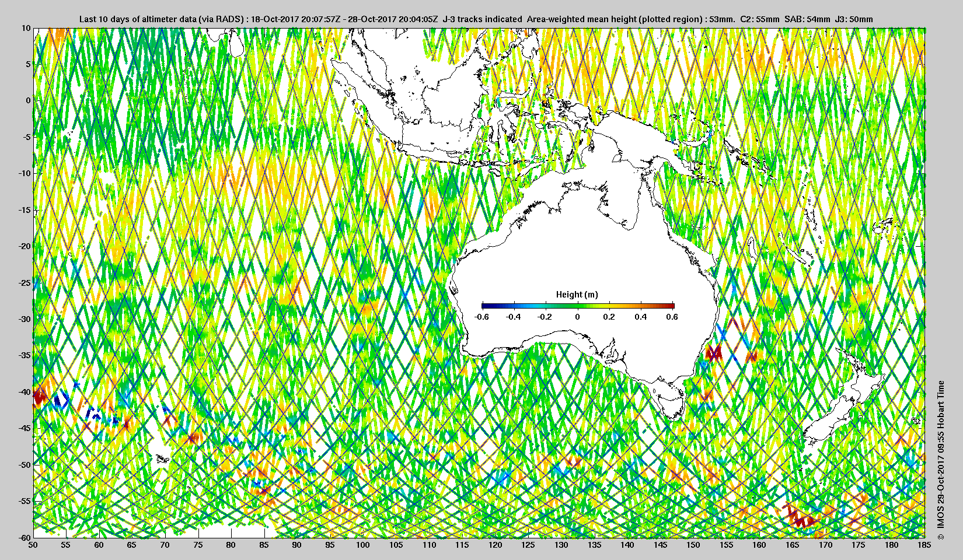Screen dimensions: 963x560
Task: Click longitude label '130' on x-axis
Action: (561, 545)
